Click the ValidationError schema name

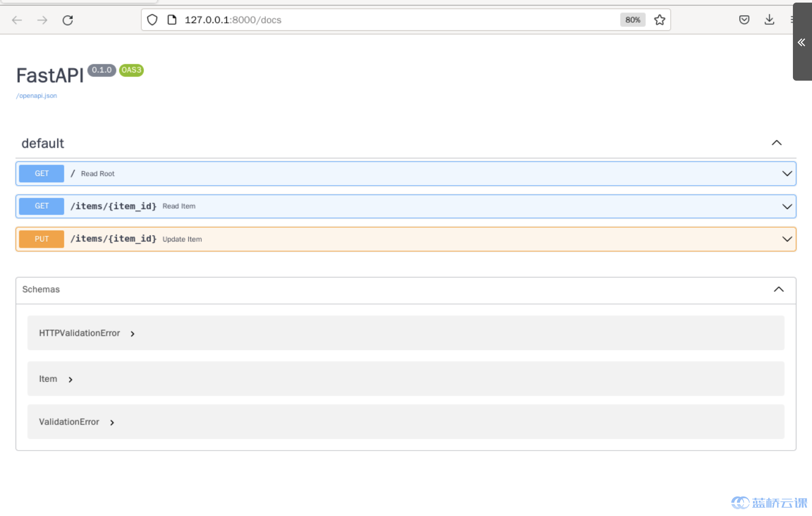click(x=69, y=422)
